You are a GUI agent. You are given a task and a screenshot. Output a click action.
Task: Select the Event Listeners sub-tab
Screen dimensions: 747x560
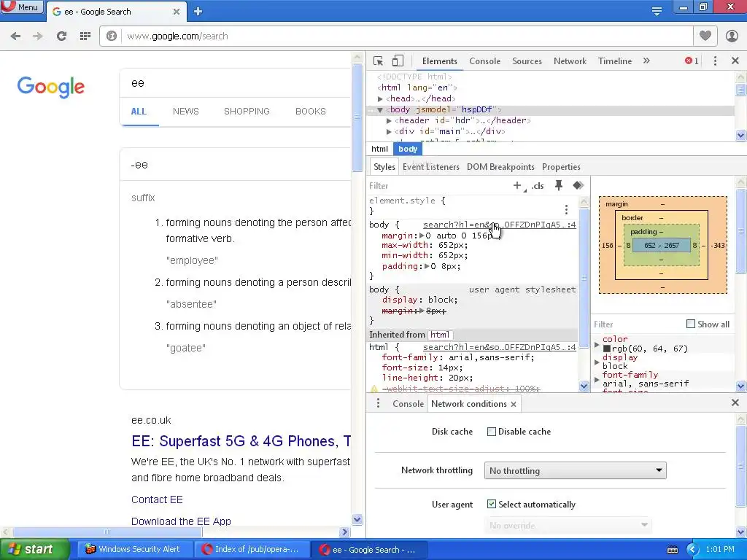click(x=430, y=167)
